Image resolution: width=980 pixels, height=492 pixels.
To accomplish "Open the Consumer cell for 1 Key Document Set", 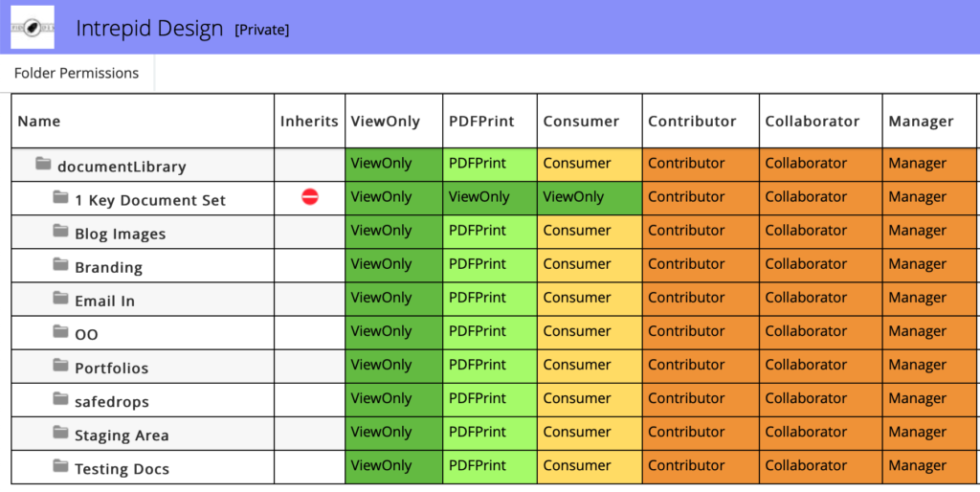I will tap(589, 197).
